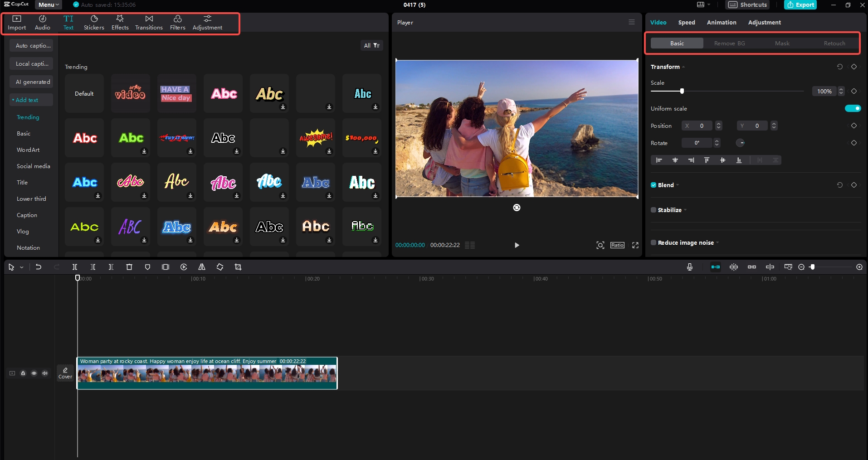
Task: Enable the Stabilize checkbox
Action: (653, 210)
